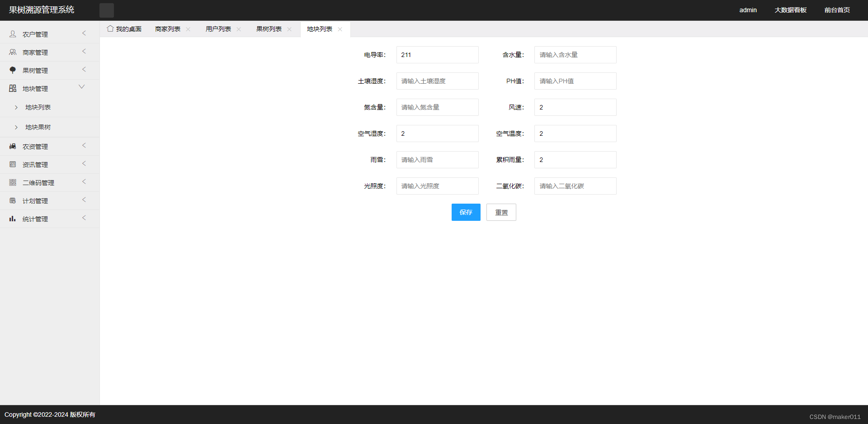
Task: Open 地块列表 in the sidebar
Action: 50,107
